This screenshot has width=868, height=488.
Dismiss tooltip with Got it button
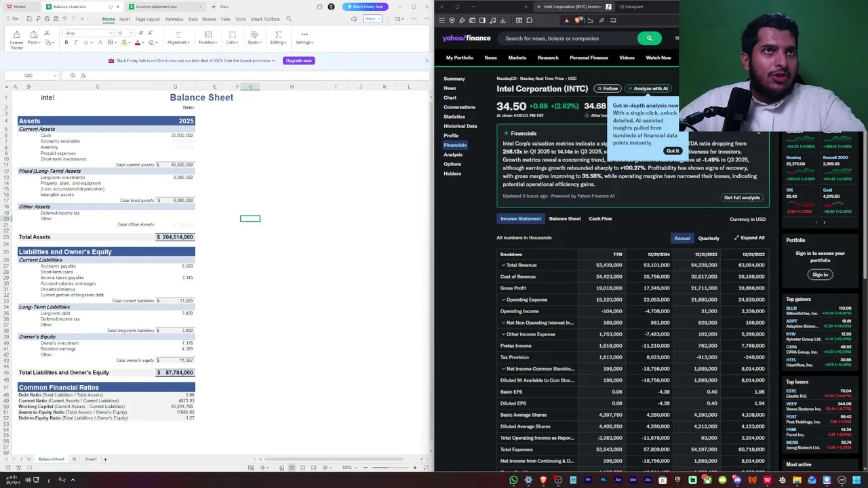coord(672,151)
